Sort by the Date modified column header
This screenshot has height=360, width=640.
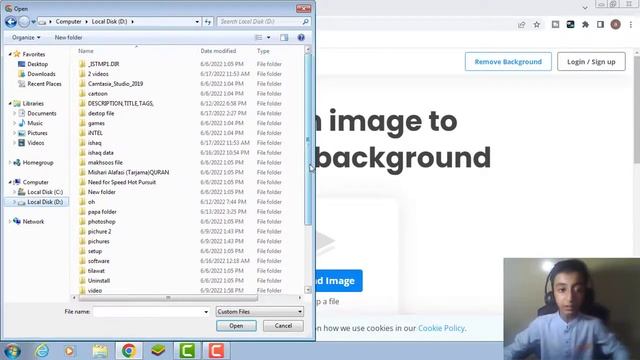click(x=218, y=51)
